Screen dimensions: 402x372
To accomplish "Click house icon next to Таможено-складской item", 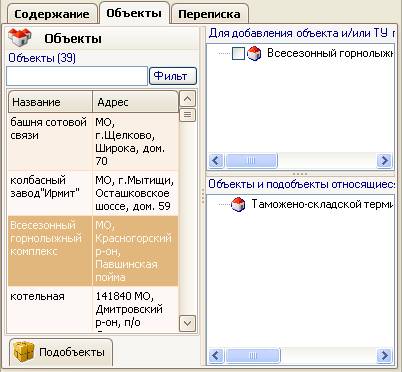I will click(238, 204).
